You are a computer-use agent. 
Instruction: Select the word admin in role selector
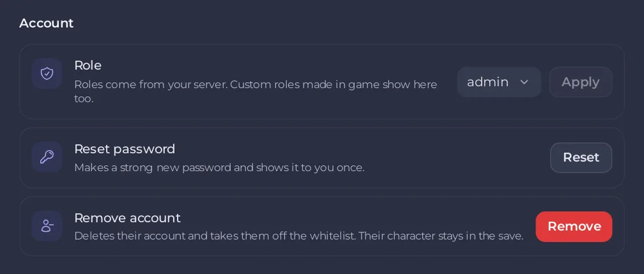pyautogui.click(x=488, y=82)
